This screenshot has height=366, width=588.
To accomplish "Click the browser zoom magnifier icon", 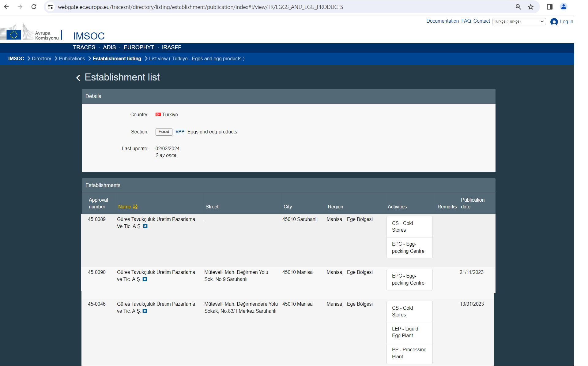I will (518, 7).
